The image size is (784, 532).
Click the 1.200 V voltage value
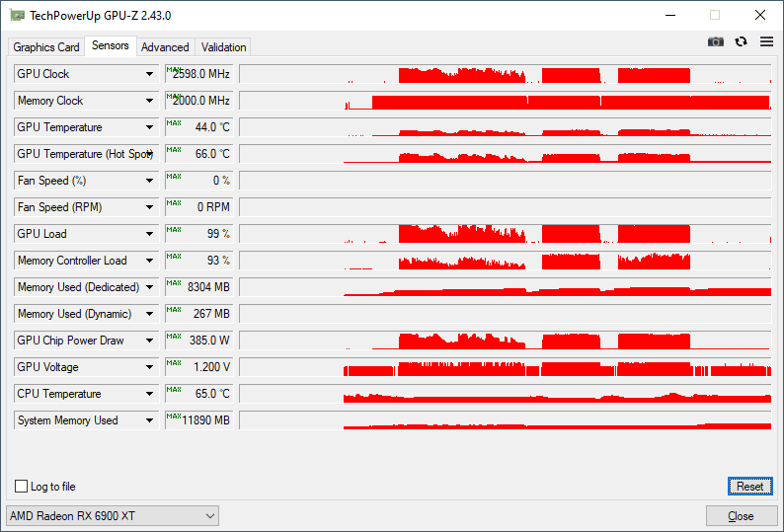tap(199, 367)
